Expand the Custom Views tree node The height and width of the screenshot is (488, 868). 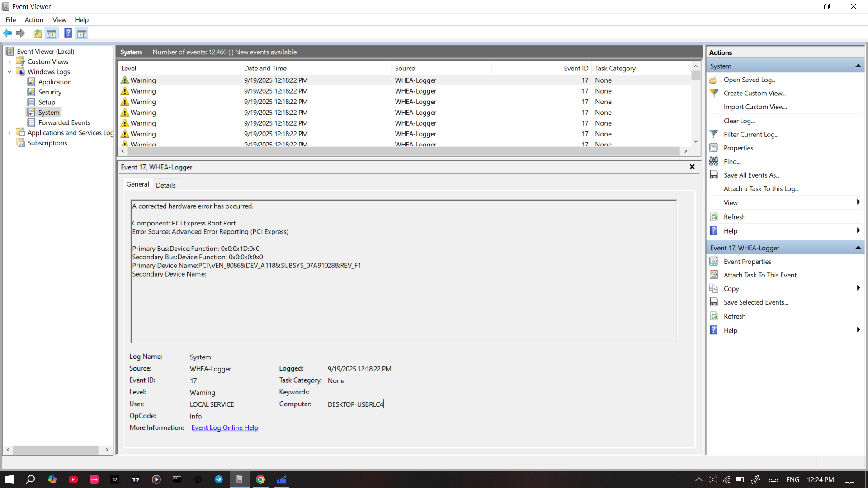tap(9, 61)
